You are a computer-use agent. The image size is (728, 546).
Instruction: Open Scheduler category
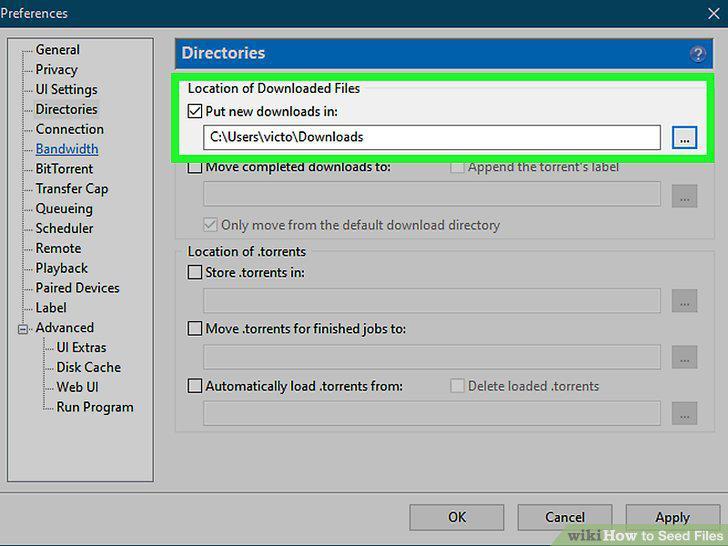point(64,228)
